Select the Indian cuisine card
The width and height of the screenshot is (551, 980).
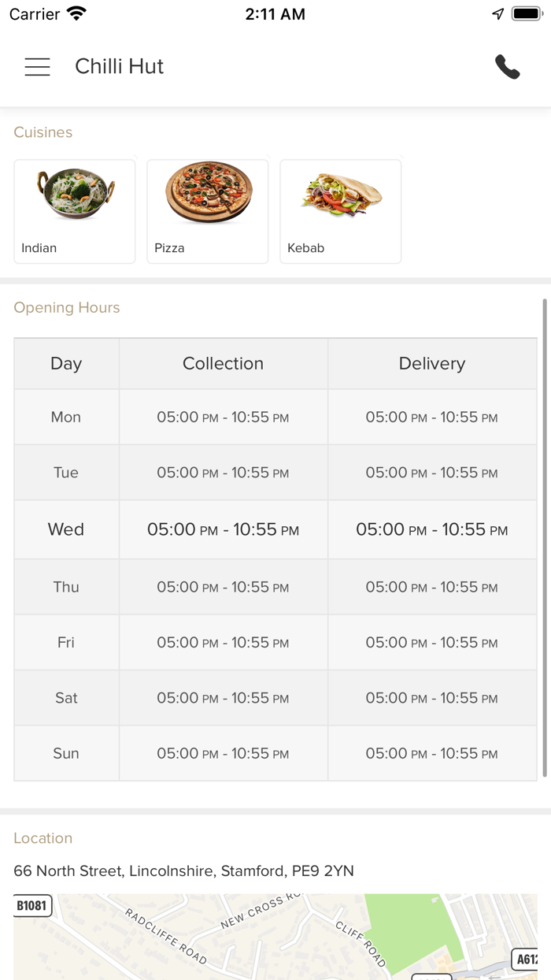(75, 211)
